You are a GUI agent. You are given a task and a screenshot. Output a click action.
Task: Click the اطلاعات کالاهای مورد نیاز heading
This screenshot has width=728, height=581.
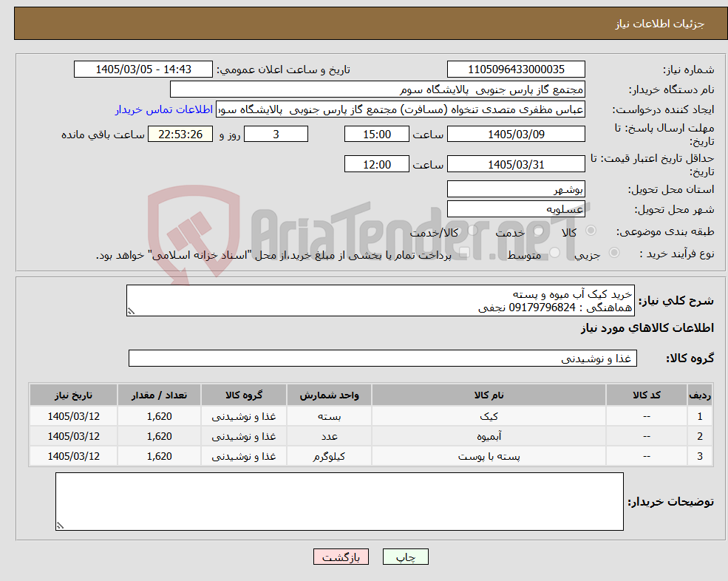tap(647, 328)
